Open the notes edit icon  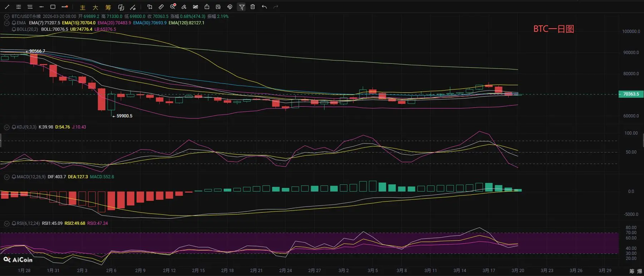218,7
